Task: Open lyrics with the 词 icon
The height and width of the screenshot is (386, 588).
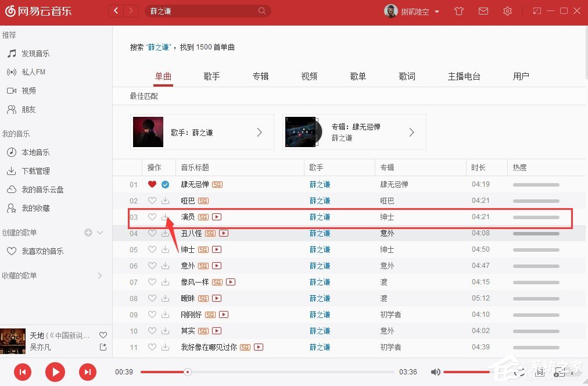Action: (x=540, y=372)
